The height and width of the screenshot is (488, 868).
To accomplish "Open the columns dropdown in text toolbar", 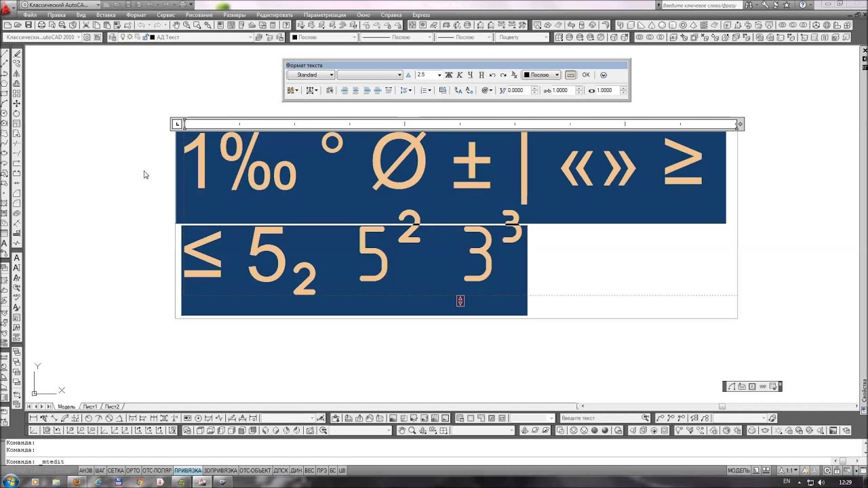I will tap(293, 90).
